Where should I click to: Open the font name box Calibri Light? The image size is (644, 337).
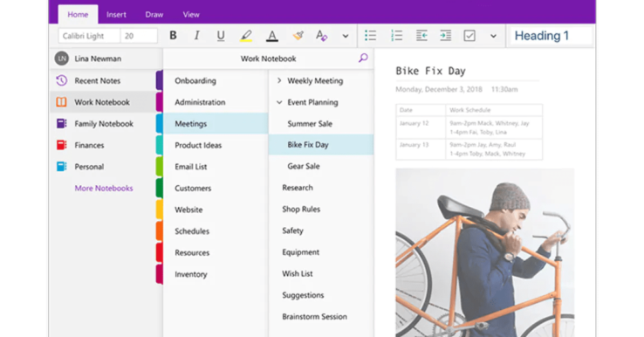(89, 36)
